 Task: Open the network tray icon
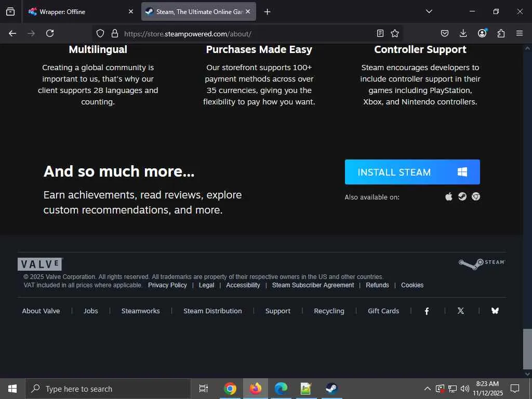[453, 389]
